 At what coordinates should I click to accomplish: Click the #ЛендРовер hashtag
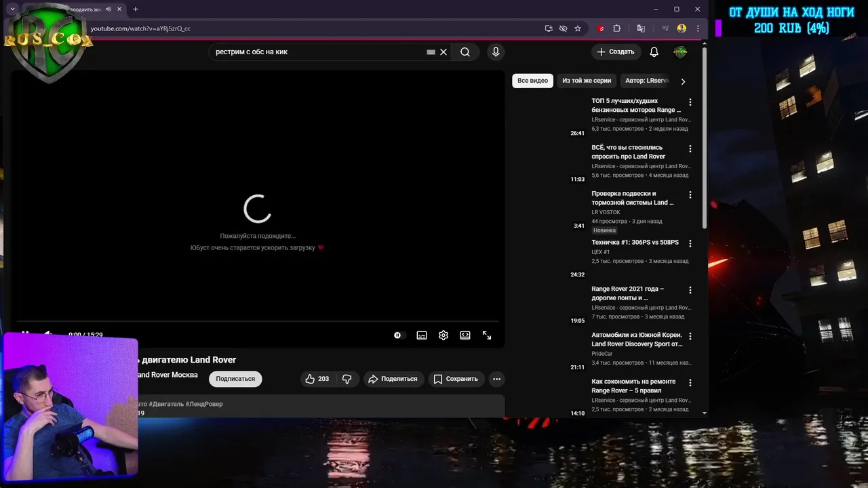click(x=204, y=404)
